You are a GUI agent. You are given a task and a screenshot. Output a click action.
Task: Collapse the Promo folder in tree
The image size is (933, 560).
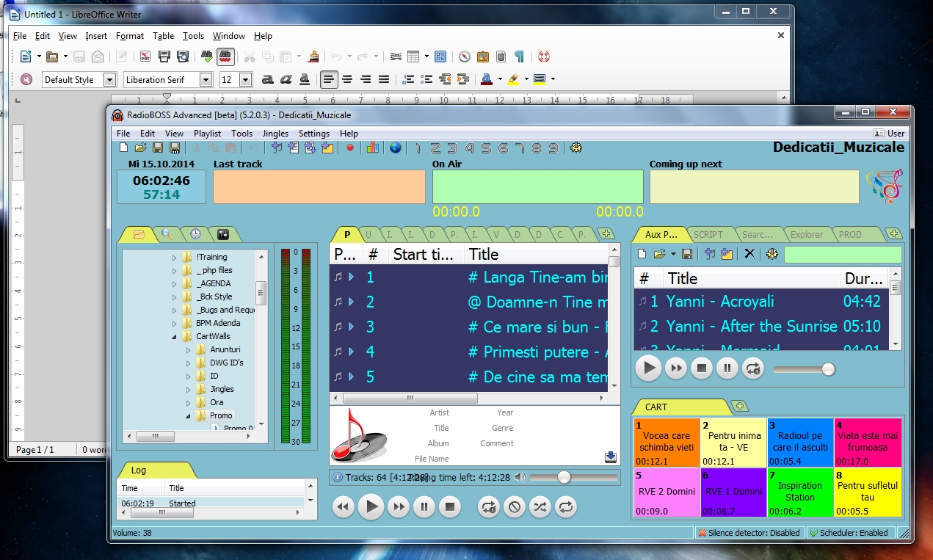click(189, 416)
